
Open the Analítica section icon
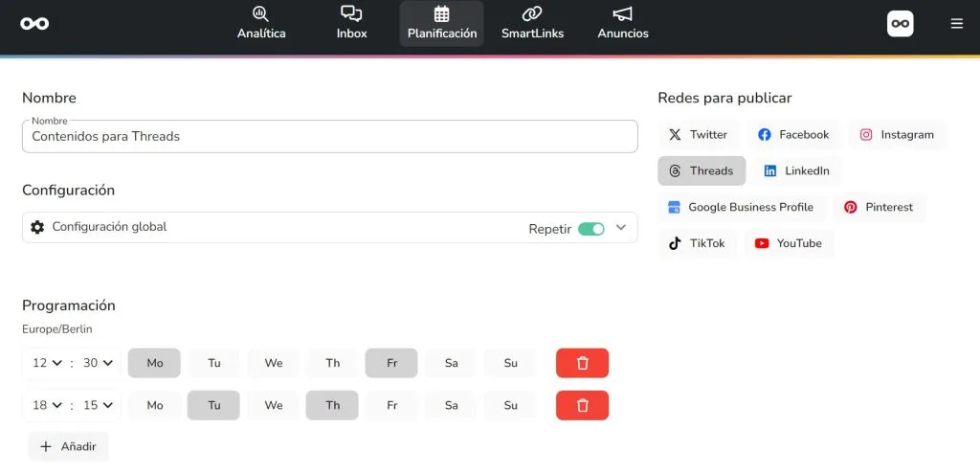coord(260,13)
